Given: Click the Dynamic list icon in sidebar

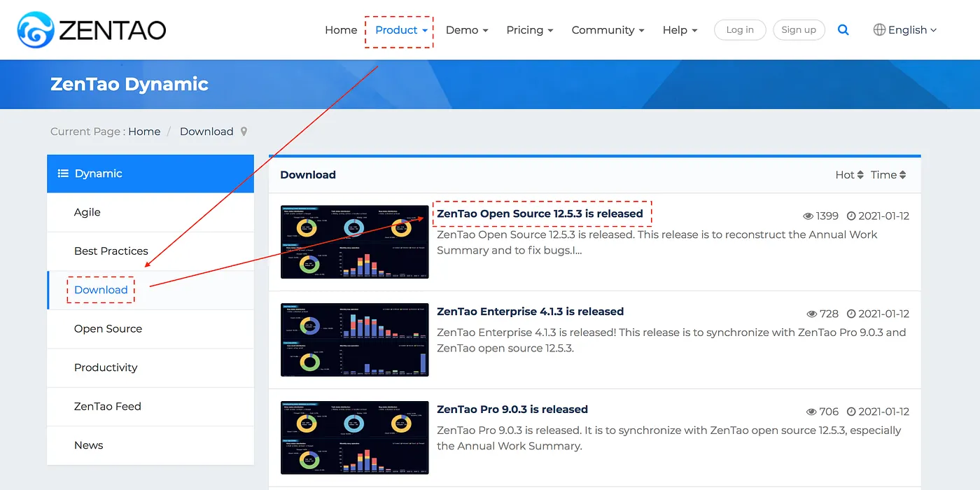Looking at the screenshot, I should coord(63,174).
